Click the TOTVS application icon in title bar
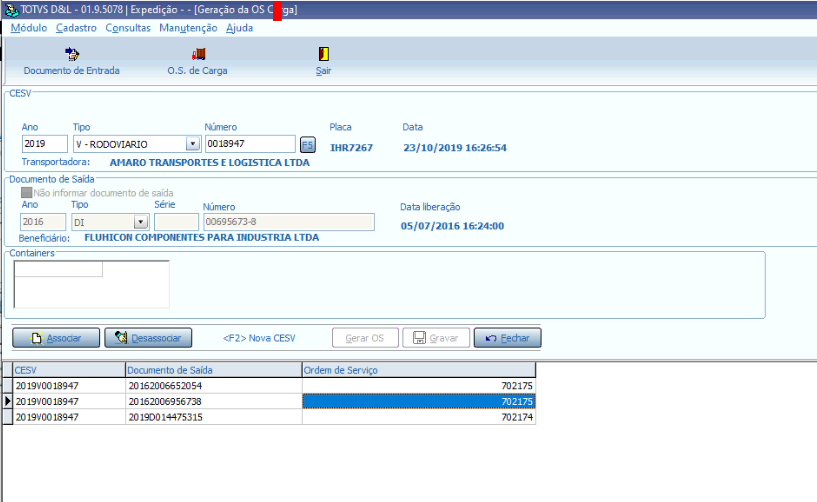Image resolution: width=817 pixels, height=502 pixels. coord(11,10)
